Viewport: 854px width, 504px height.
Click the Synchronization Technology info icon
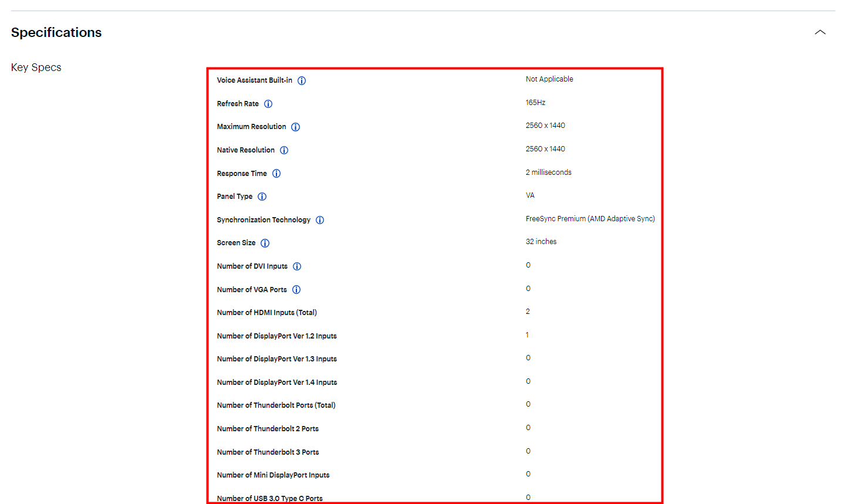point(320,220)
